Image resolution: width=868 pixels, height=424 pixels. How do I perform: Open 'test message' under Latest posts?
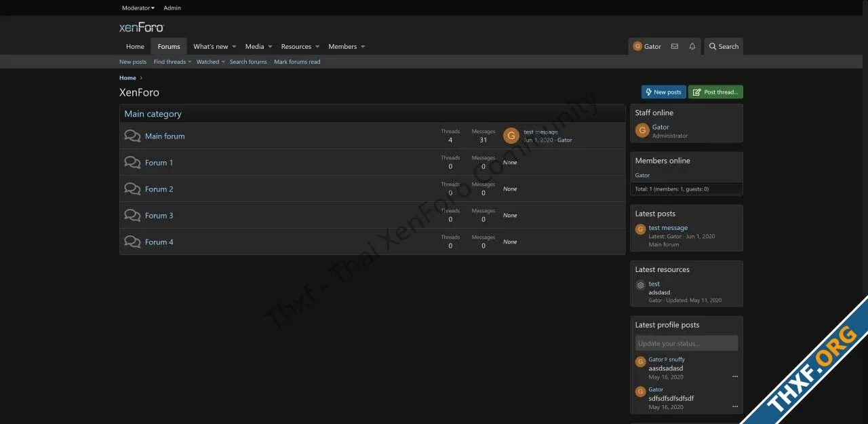point(668,228)
